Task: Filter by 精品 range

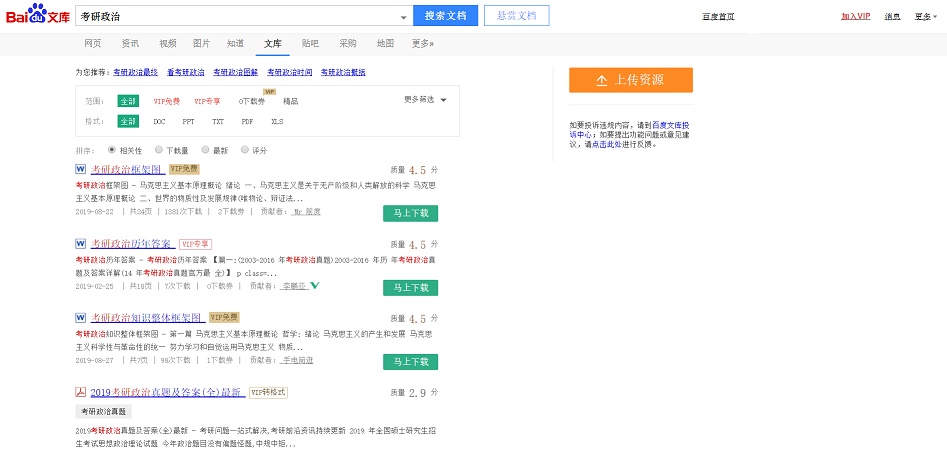Action: (291, 101)
